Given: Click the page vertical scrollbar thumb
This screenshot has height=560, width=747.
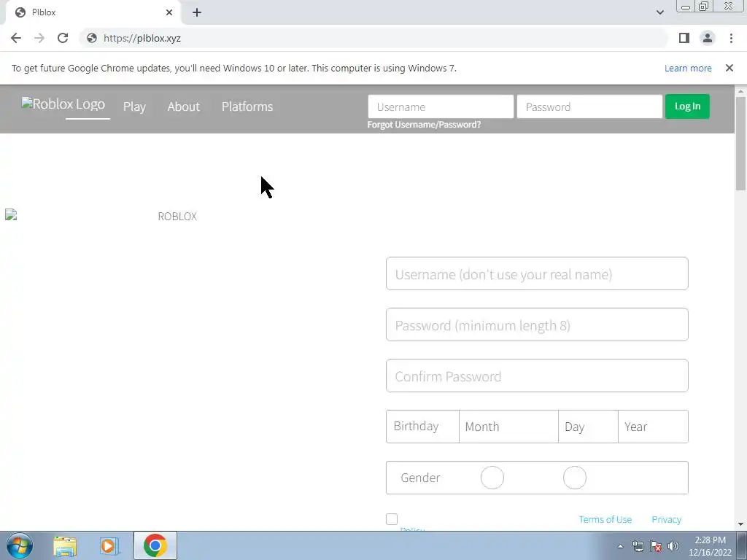Looking at the screenshot, I should click(x=740, y=144).
